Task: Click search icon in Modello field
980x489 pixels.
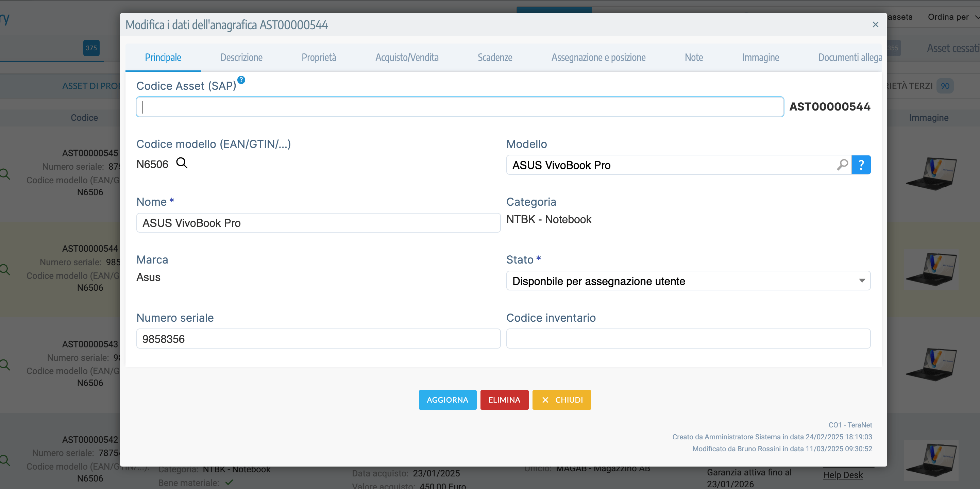Action: [842, 165]
